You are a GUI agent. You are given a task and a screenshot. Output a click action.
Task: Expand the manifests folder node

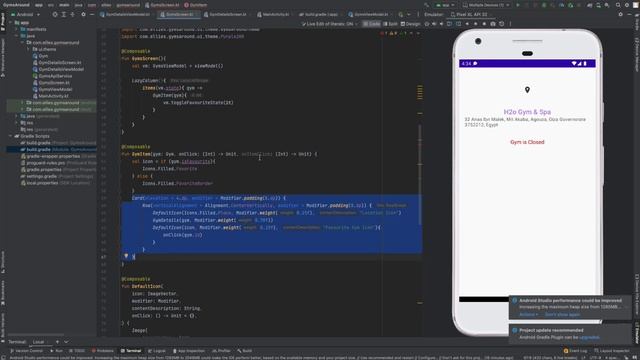pos(17,29)
